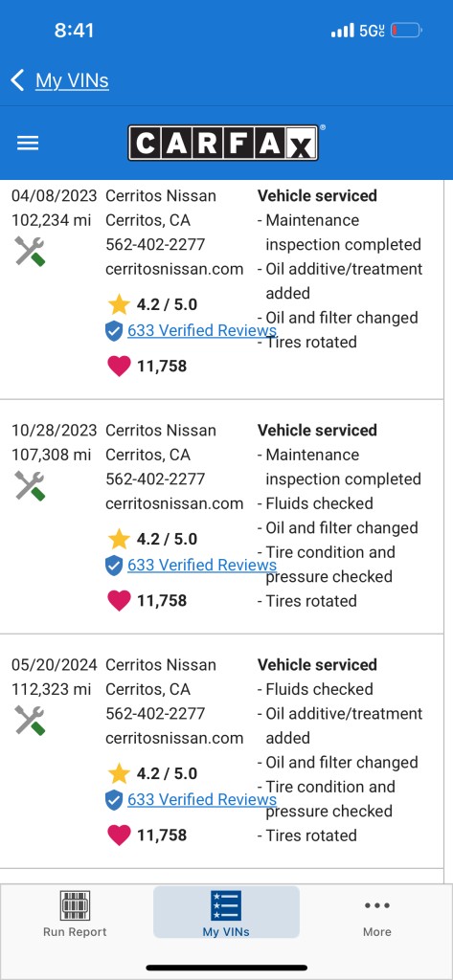
Task: Open 633 Verified Reviews for 10/28/2023 service
Action: (201, 565)
